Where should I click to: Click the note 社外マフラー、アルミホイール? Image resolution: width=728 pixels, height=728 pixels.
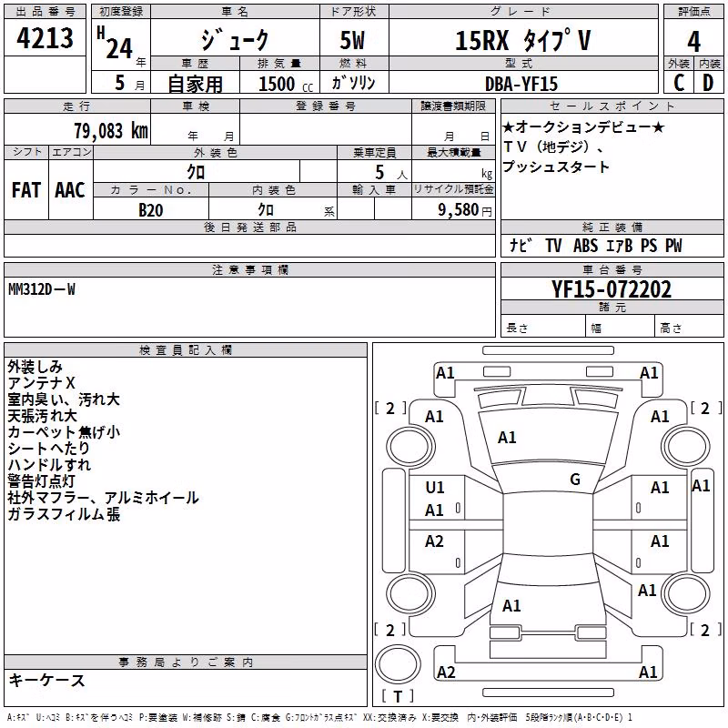click(104, 498)
